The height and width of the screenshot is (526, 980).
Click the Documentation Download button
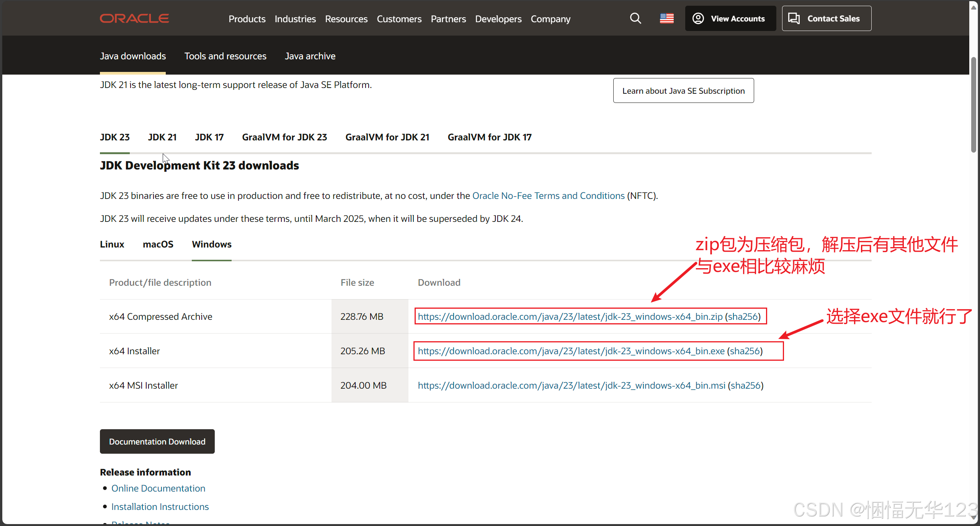[157, 441]
